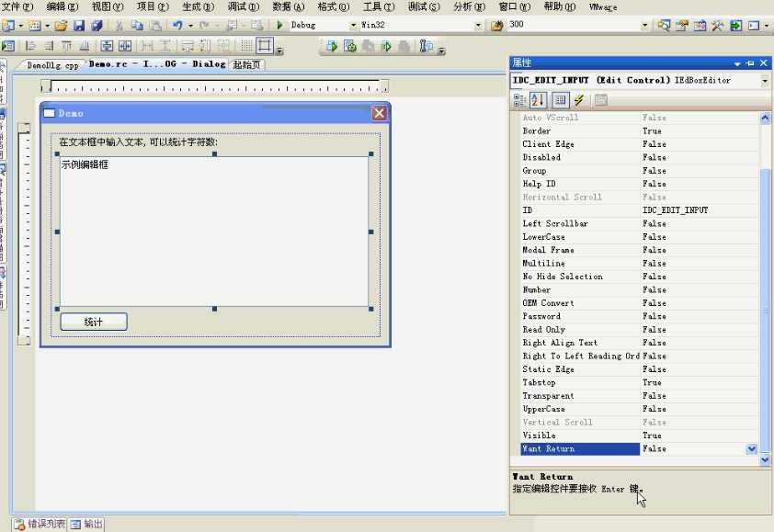Click the Center Horizontal icon
This screenshot has height=532, width=774.
[125, 46]
